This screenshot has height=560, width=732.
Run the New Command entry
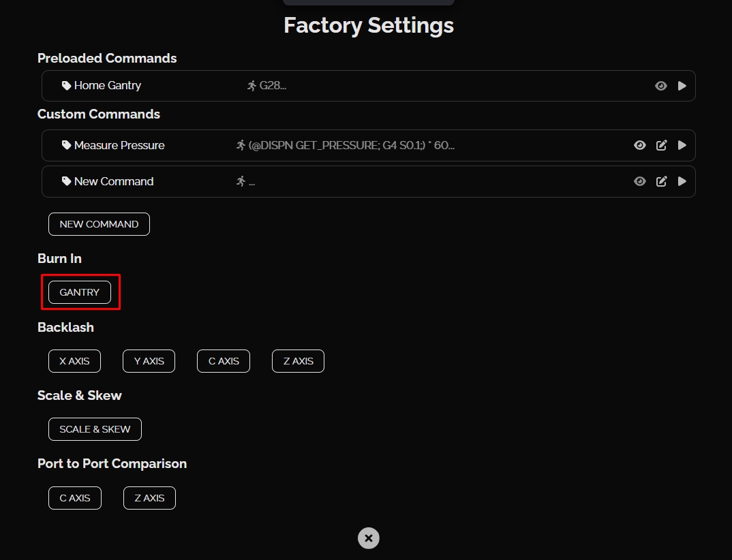pyautogui.click(x=682, y=181)
